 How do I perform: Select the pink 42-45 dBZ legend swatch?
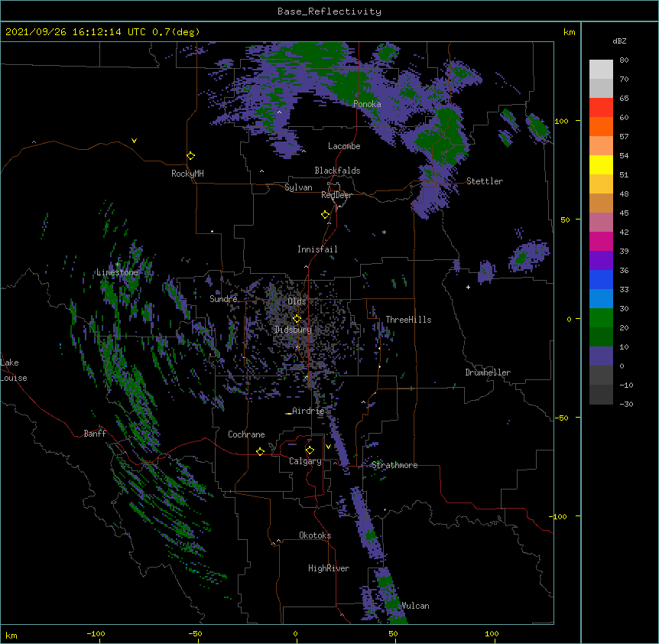tap(601, 222)
